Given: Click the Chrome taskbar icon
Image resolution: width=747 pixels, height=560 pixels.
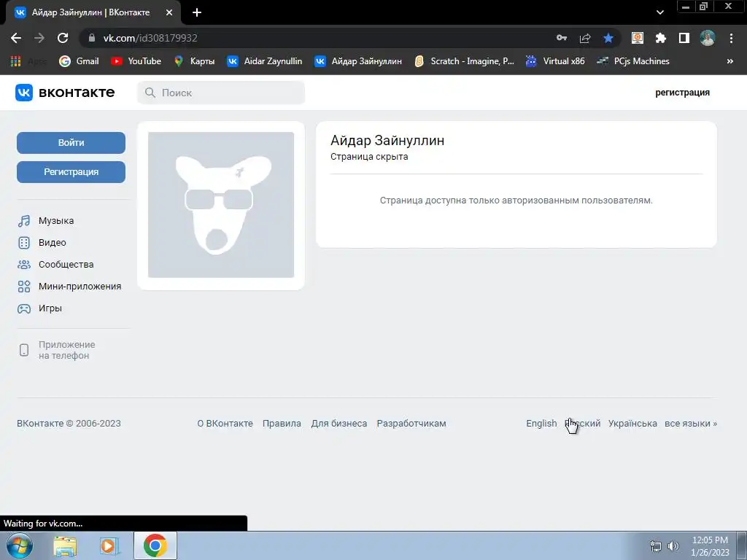Looking at the screenshot, I should click(155, 545).
